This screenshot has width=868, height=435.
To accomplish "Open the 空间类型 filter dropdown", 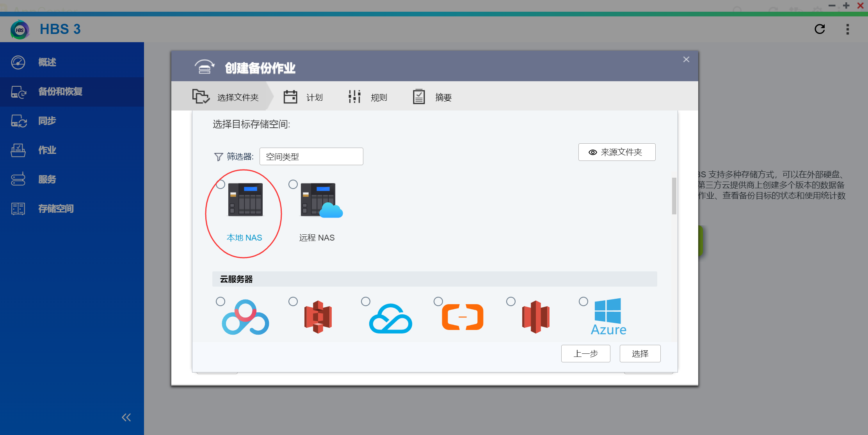I will 311,157.
